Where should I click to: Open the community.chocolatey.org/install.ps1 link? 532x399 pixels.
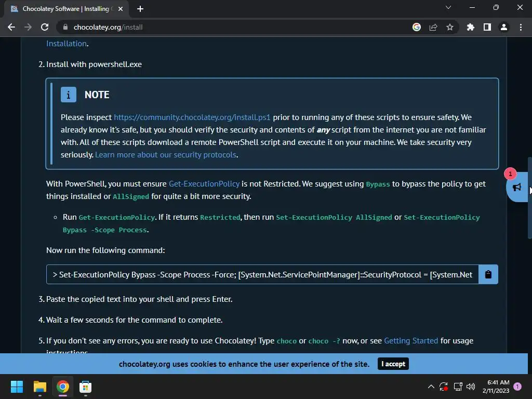tap(192, 117)
